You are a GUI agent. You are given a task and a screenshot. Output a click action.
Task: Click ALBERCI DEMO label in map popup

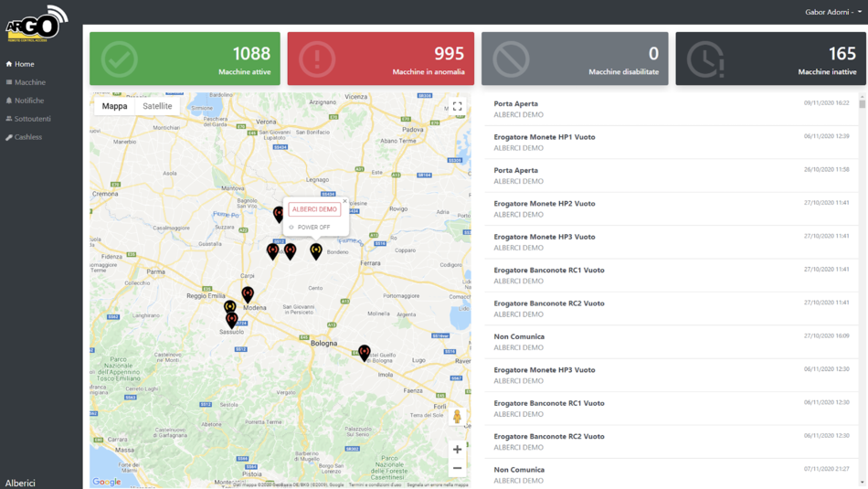(314, 209)
